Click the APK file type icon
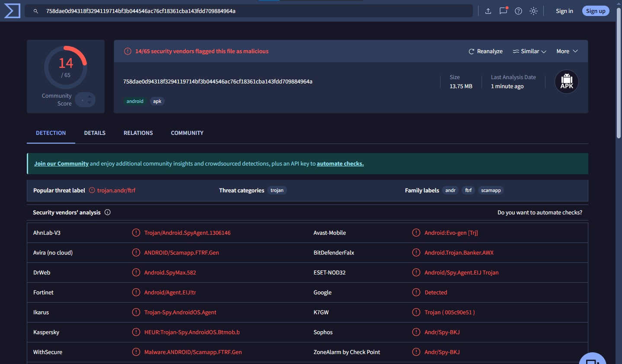 click(x=566, y=82)
